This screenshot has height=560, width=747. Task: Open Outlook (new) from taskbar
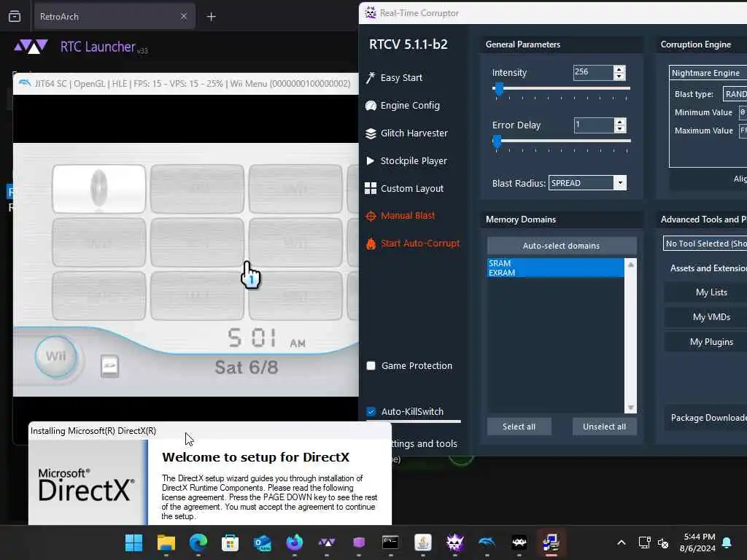pos(263,542)
